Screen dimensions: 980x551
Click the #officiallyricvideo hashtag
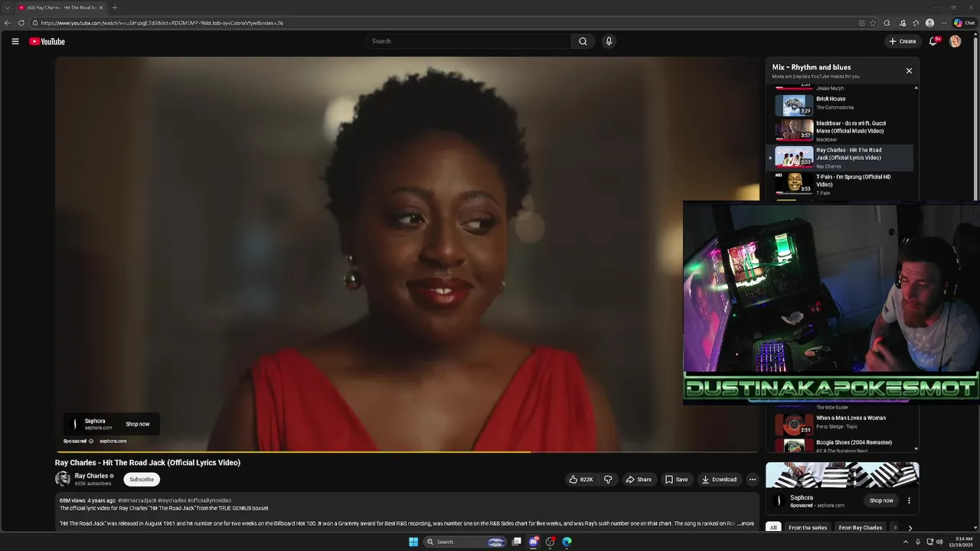click(x=209, y=500)
